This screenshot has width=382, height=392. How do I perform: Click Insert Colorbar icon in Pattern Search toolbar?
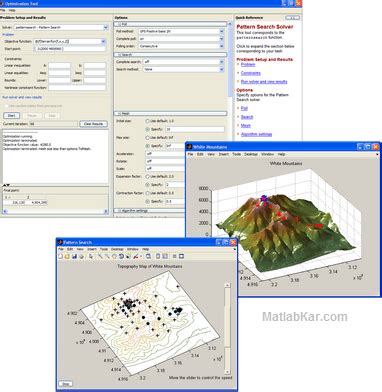158,256
